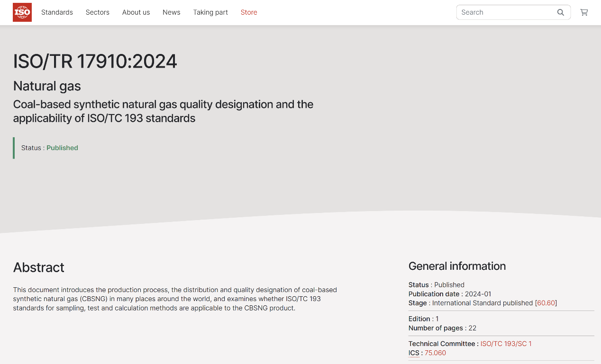Click the Abstract heading
The height and width of the screenshot is (364, 601).
[39, 267]
